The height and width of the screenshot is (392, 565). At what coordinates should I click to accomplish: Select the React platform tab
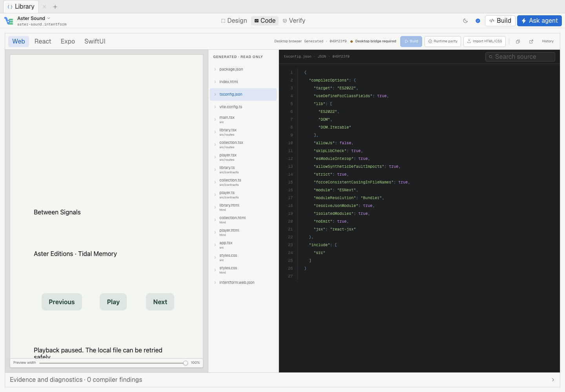pyautogui.click(x=43, y=42)
